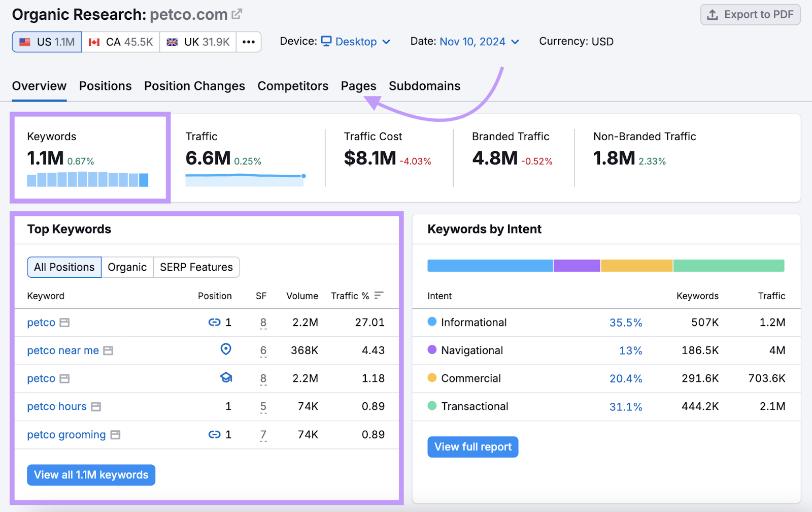812x512 pixels.
Task: Click the SERP snapshot icon beside 'petco hours'
Action: (x=95, y=406)
